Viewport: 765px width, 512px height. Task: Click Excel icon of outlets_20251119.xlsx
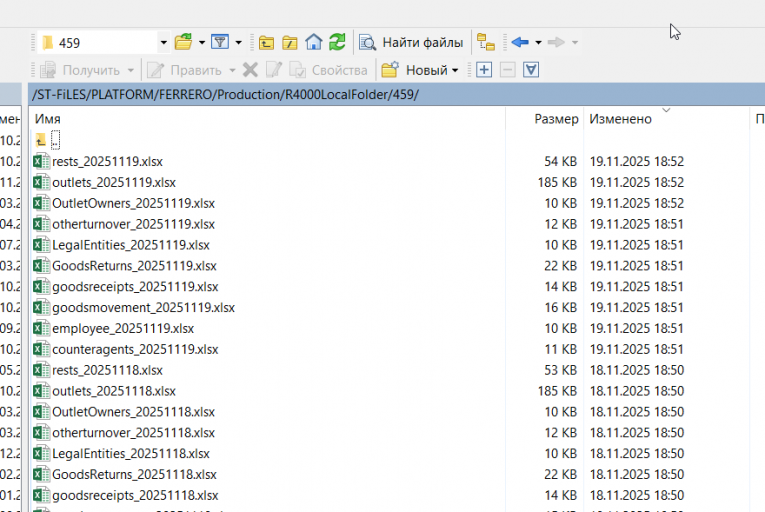[41, 182]
